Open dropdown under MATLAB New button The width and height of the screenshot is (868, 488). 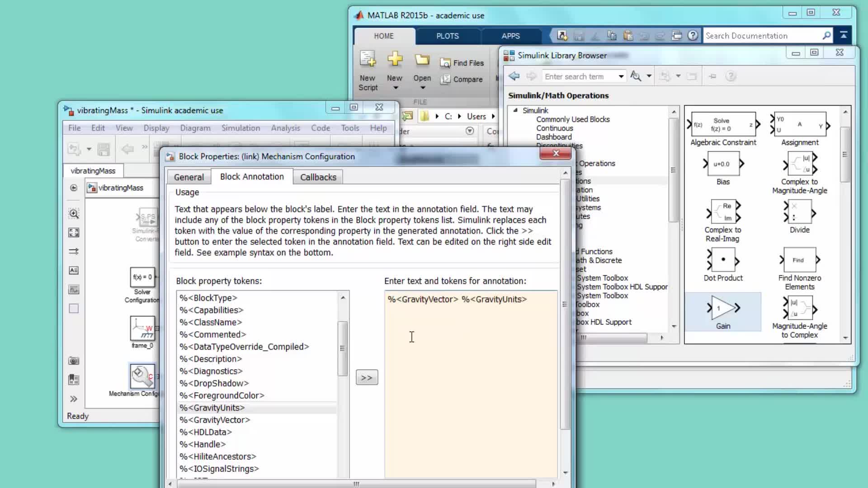(396, 88)
